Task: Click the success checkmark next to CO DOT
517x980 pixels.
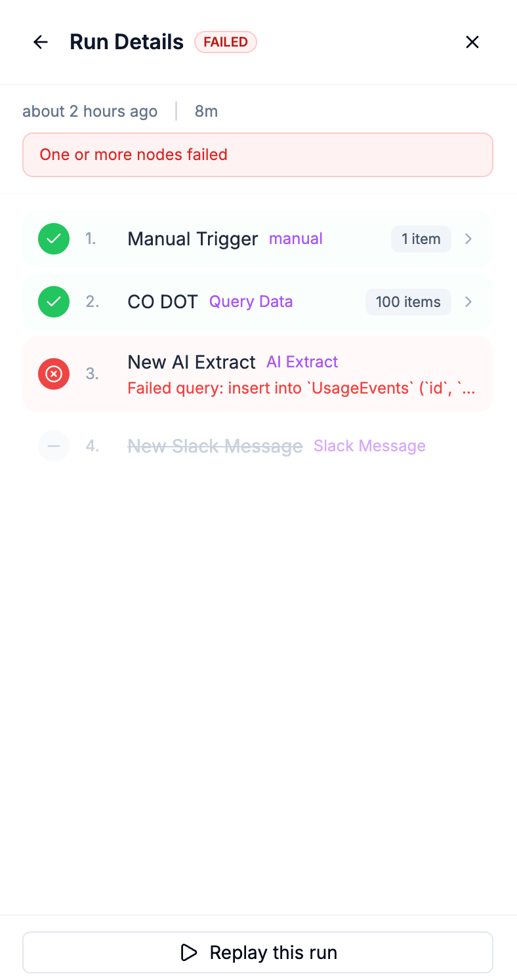Action: (53, 302)
